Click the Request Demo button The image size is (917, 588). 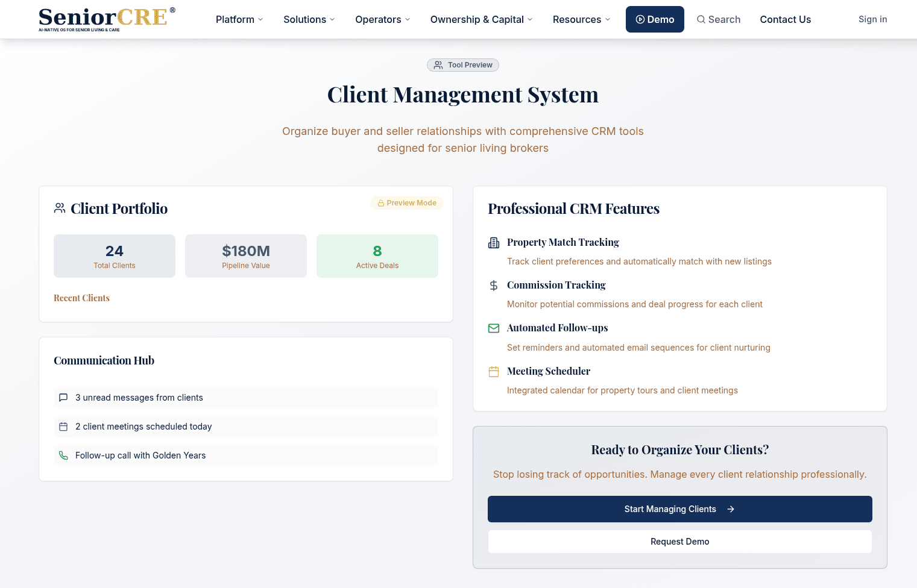[680, 542]
